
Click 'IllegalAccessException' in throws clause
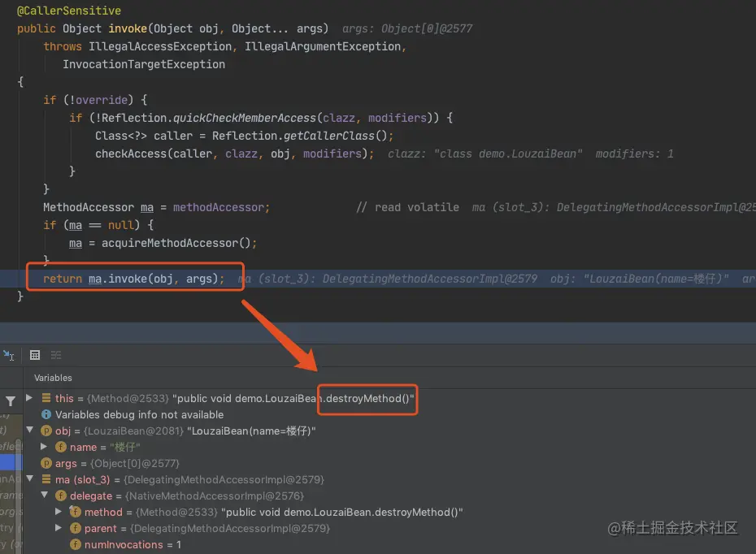coord(160,46)
